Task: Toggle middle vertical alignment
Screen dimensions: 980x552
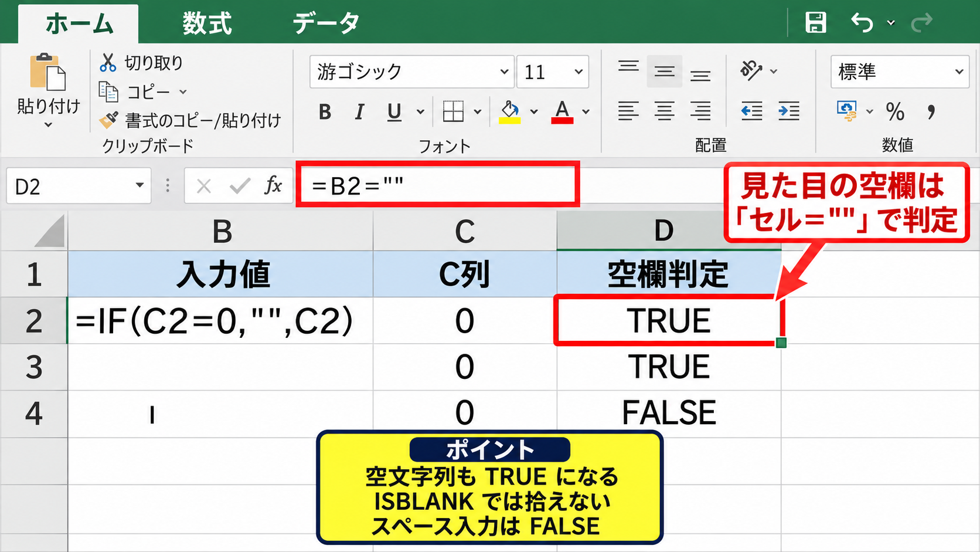Action: pyautogui.click(x=664, y=71)
